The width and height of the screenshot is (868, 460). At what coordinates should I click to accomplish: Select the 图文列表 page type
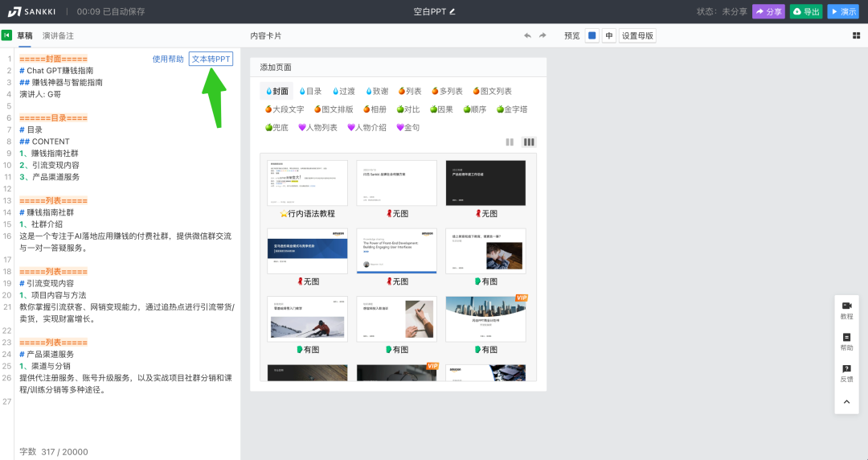coord(492,91)
